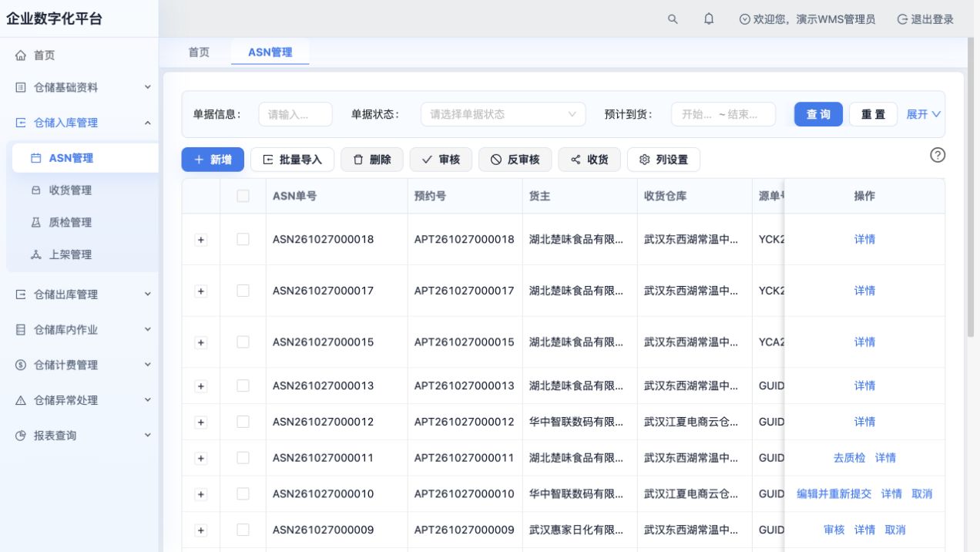Click the 质检管理 sidebar icon

point(35,223)
